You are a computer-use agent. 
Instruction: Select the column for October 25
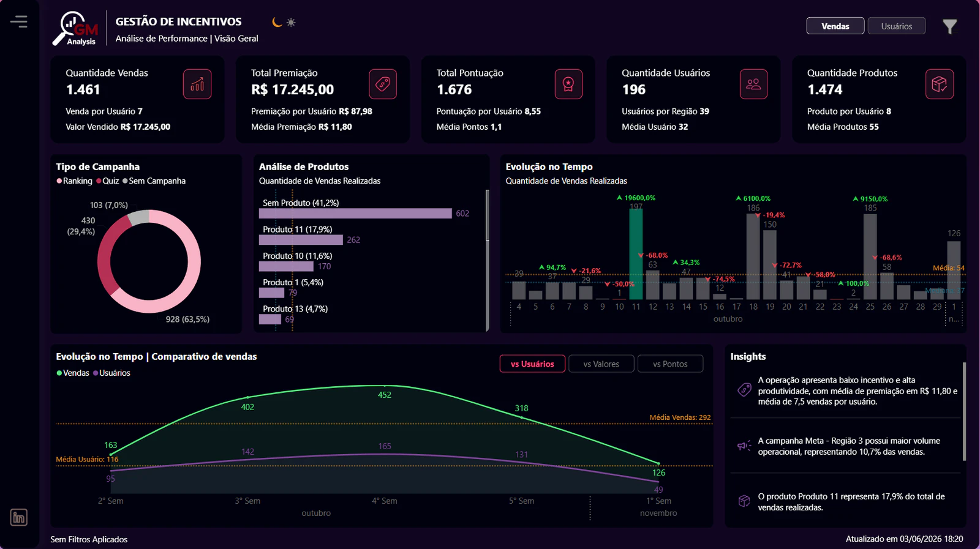[x=870, y=256]
